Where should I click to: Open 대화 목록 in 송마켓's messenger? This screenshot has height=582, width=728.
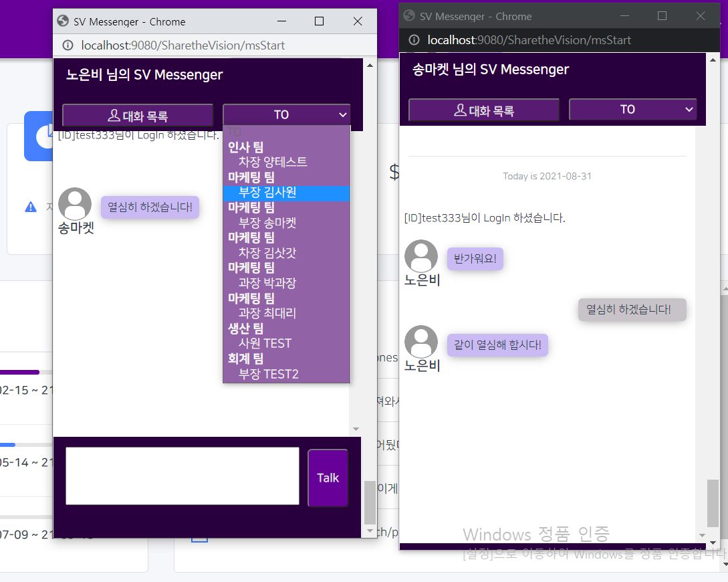(483, 110)
